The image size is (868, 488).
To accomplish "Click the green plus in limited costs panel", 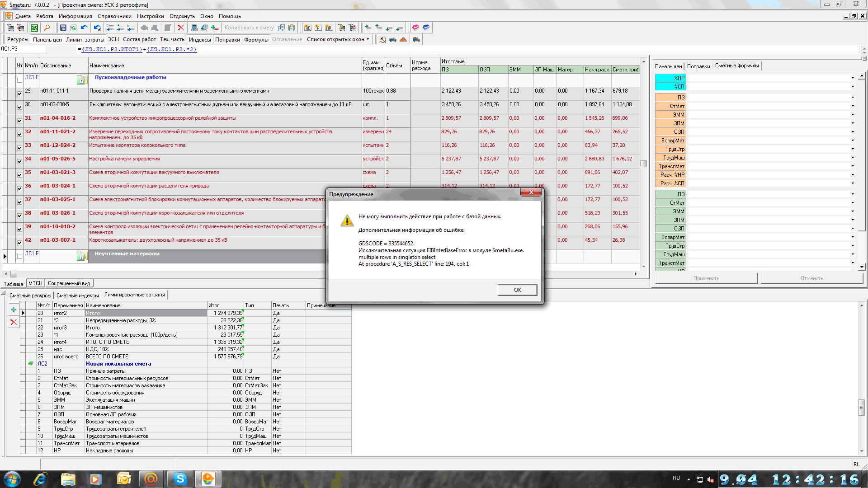I will click(14, 310).
